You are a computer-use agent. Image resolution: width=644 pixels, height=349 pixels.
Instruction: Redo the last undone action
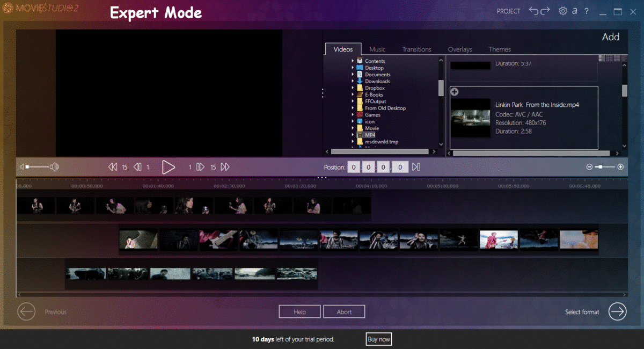point(545,11)
